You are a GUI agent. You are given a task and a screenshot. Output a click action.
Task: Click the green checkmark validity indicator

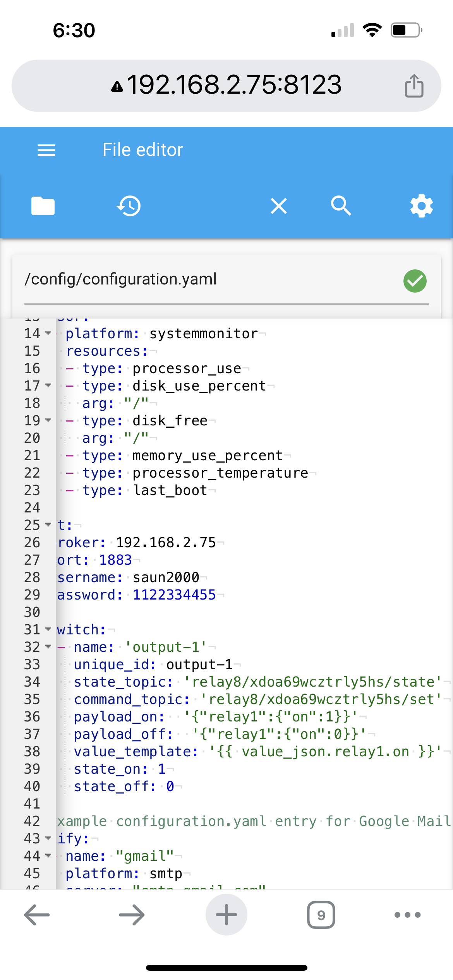[415, 281]
